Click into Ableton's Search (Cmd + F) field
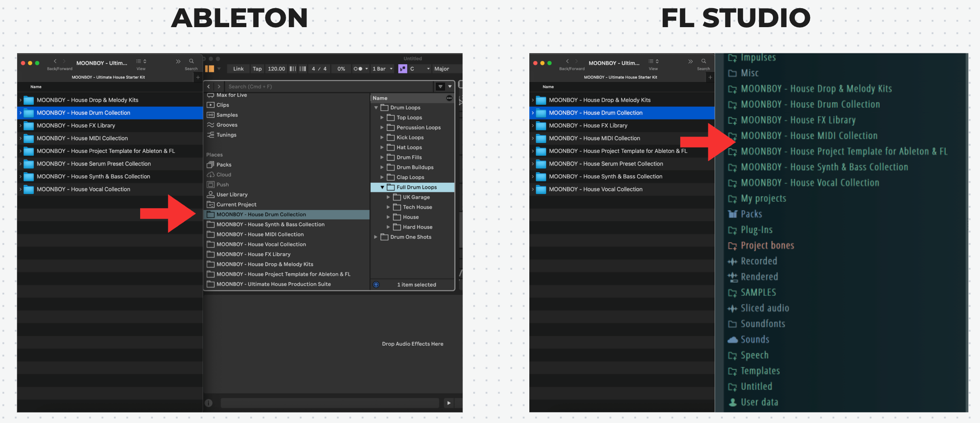The image size is (980, 423). [x=329, y=86]
